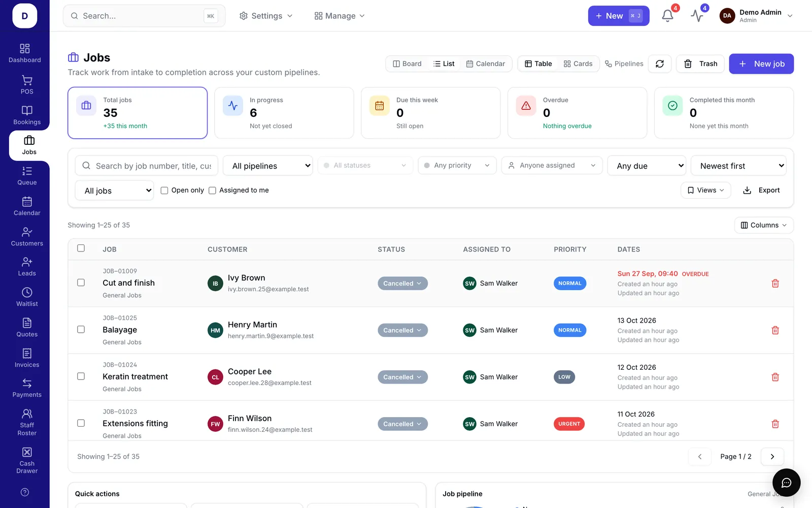The width and height of the screenshot is (812, 508).
Task: Open the notifications bell
Action: 668,16
